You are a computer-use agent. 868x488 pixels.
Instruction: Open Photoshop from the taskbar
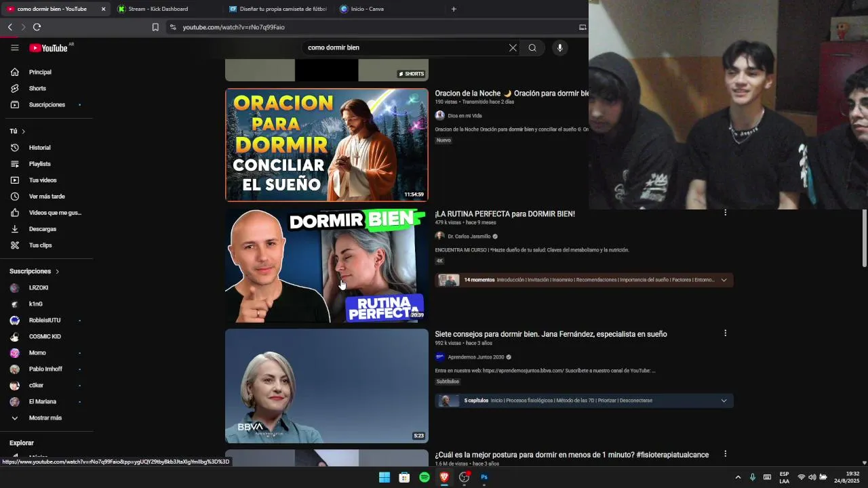coord(484,477)
